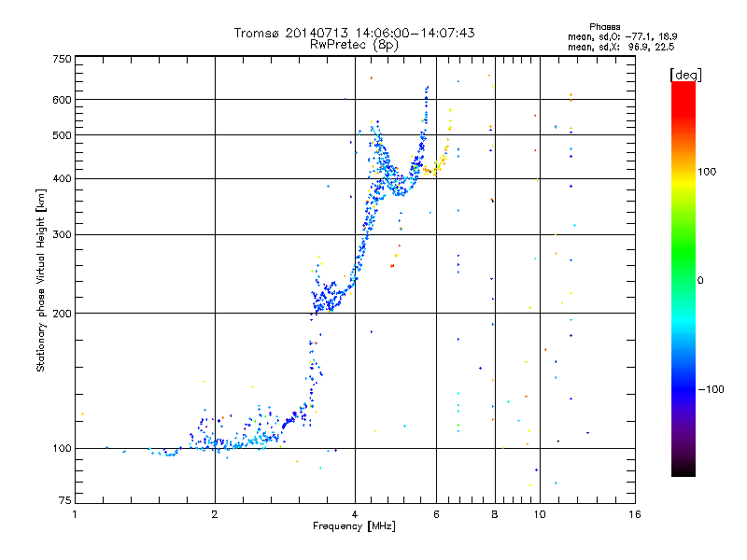
Task: Click the "500" height axis tick label
Action: tap(62, 135)
